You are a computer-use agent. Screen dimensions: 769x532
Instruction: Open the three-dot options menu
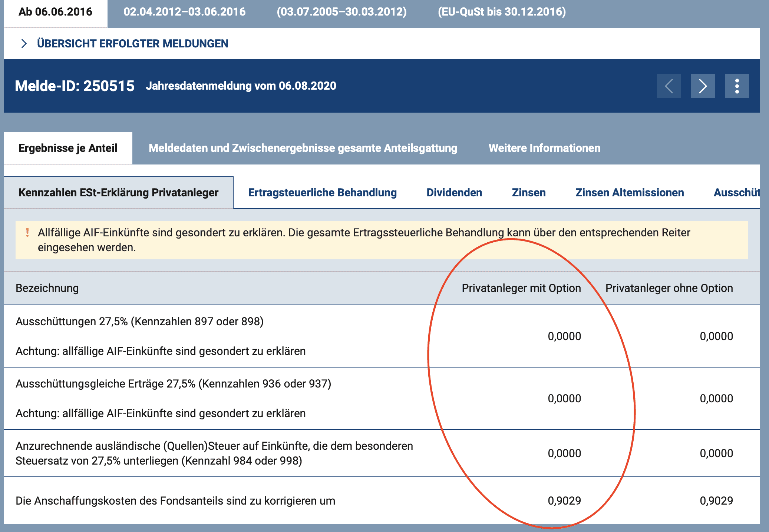pyautogui.click(x=737, y=86)
